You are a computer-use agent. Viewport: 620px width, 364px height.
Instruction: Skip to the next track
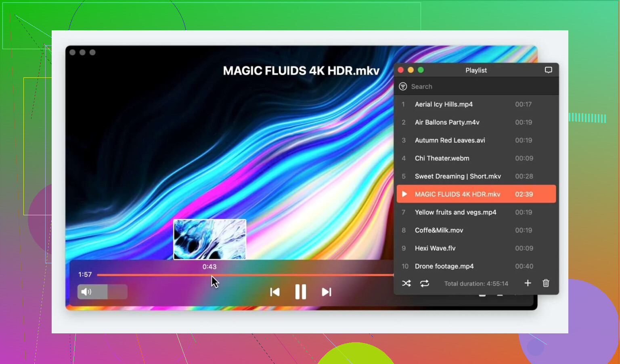(326, 292)
